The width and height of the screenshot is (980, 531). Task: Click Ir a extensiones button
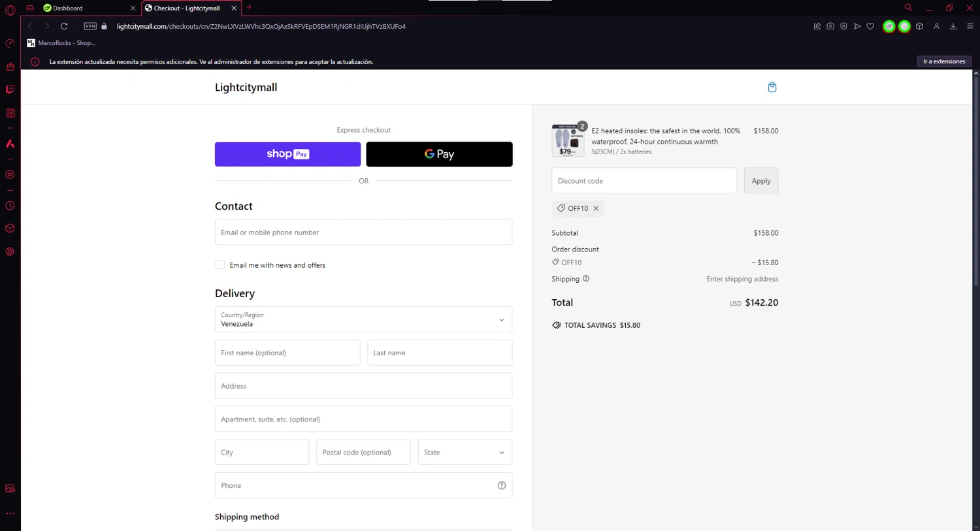pyautogui.click(x=944, y=61)
